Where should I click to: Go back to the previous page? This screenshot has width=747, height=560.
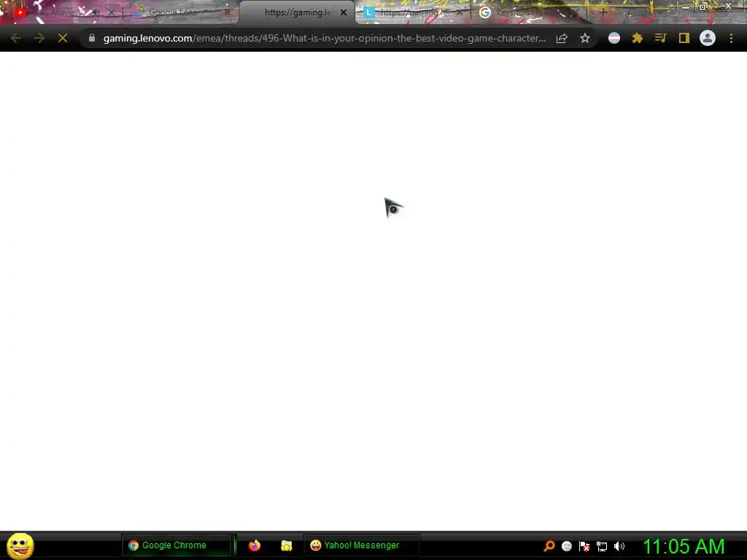click(15, 38)
